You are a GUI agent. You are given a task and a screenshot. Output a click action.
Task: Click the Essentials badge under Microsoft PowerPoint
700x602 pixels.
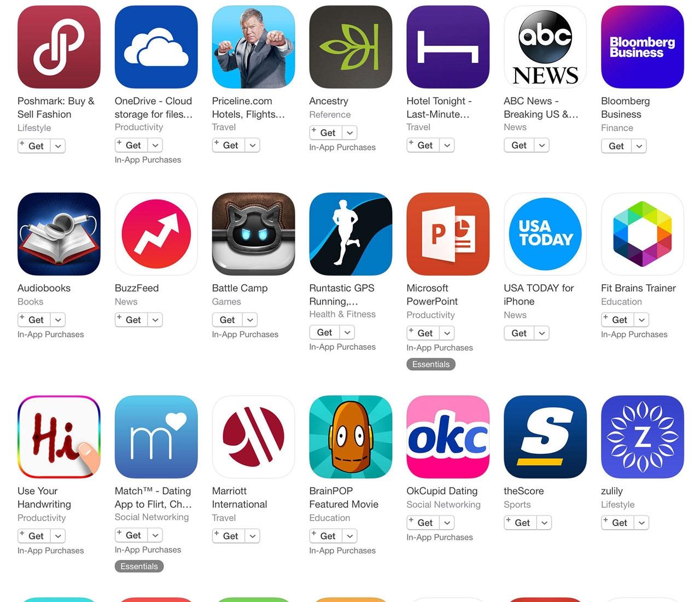click(x=431, y=364)
